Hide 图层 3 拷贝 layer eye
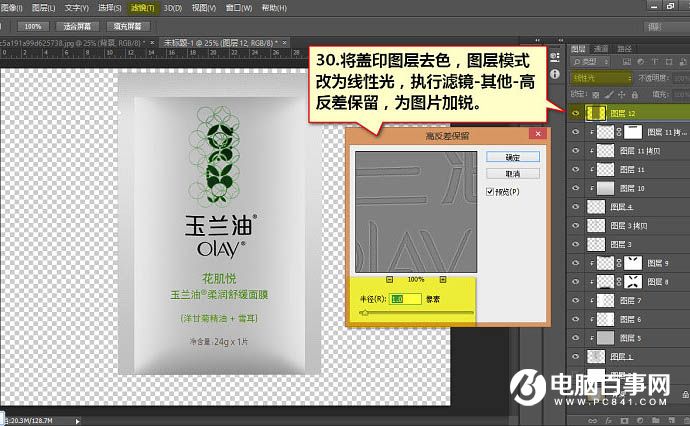Screen dimensions: 690x426 point(576,225)
